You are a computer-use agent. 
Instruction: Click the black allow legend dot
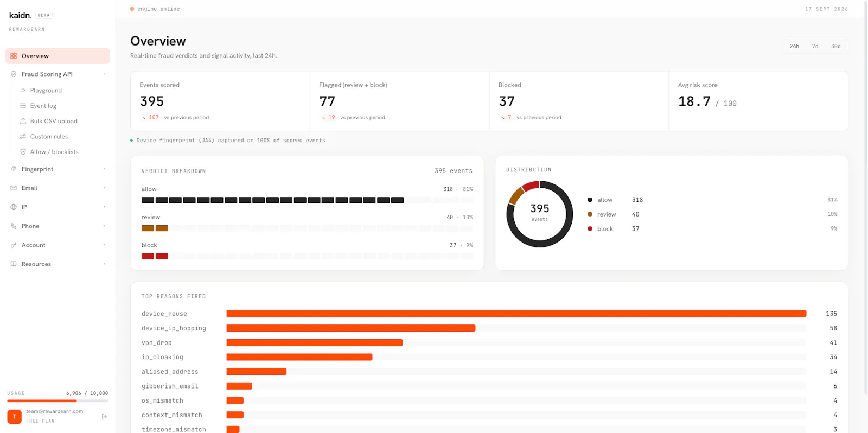click(590, 200)
